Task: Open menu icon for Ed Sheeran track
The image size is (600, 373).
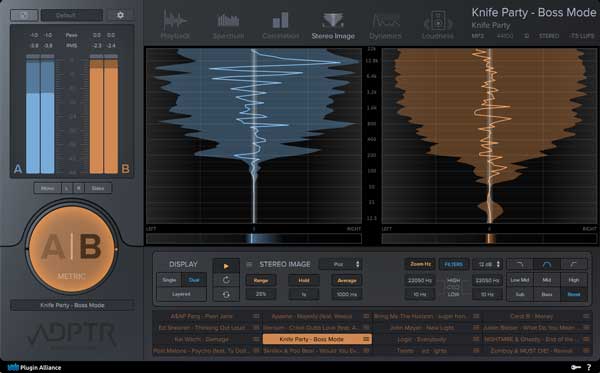Action: pos(256,328)
